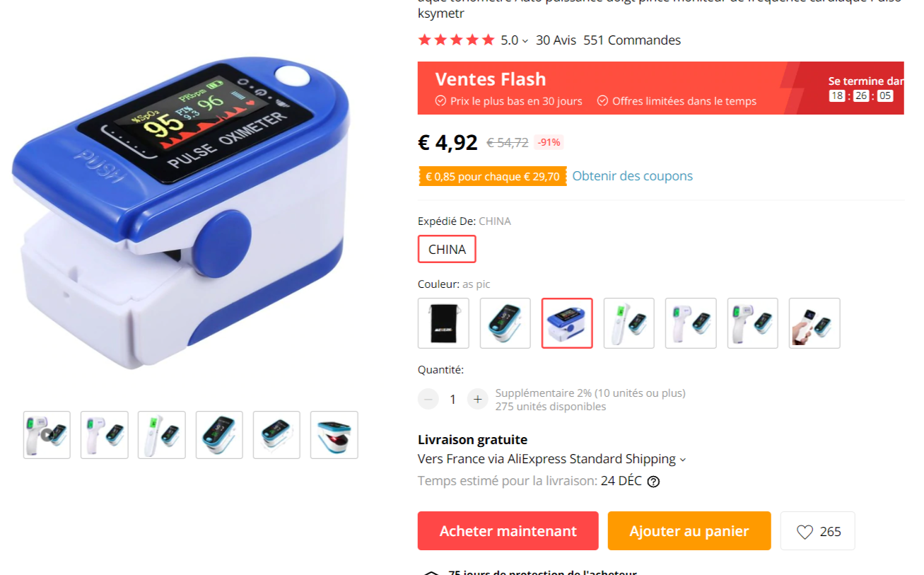Expand the 5.0 rating dropdown arrow
Screen dimensions: 924x575
[525, 41]
